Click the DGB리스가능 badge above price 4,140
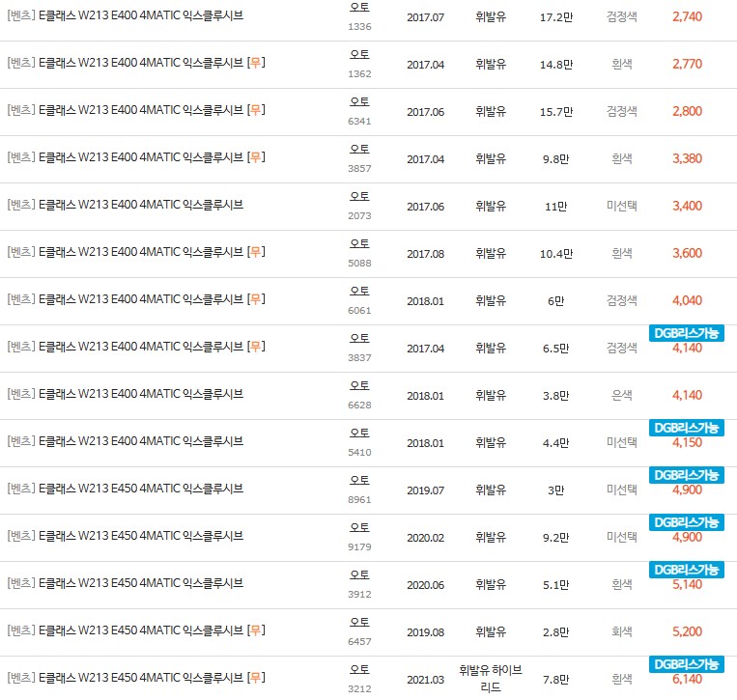 point(686,333)
